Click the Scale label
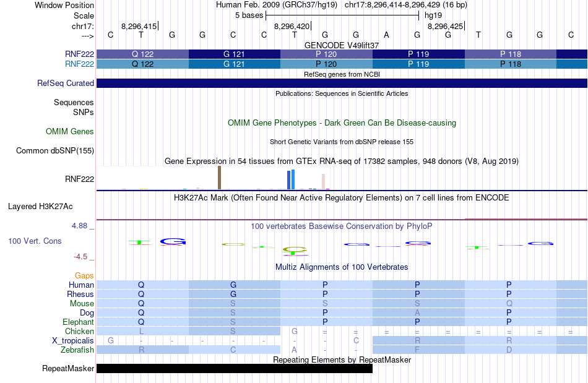Screen dimensions: 588x383 click(x=84, y=15)
